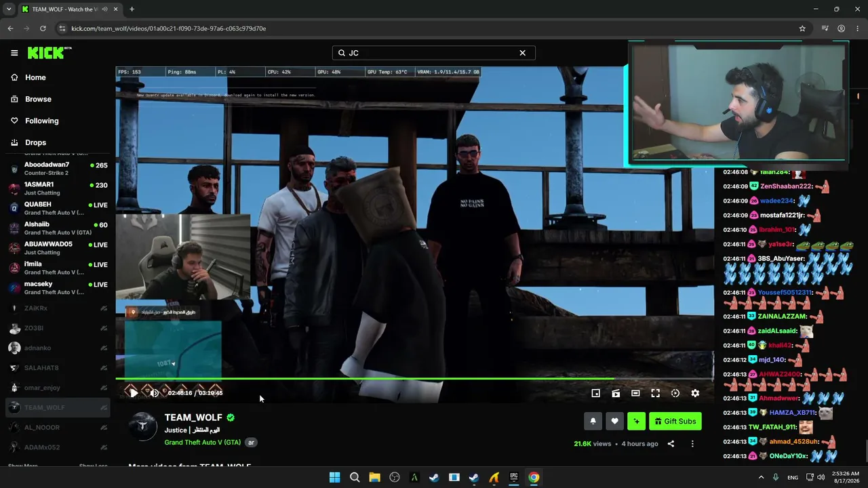
Task: Open QUABEH live channel
Action: (x=58, y=208)
